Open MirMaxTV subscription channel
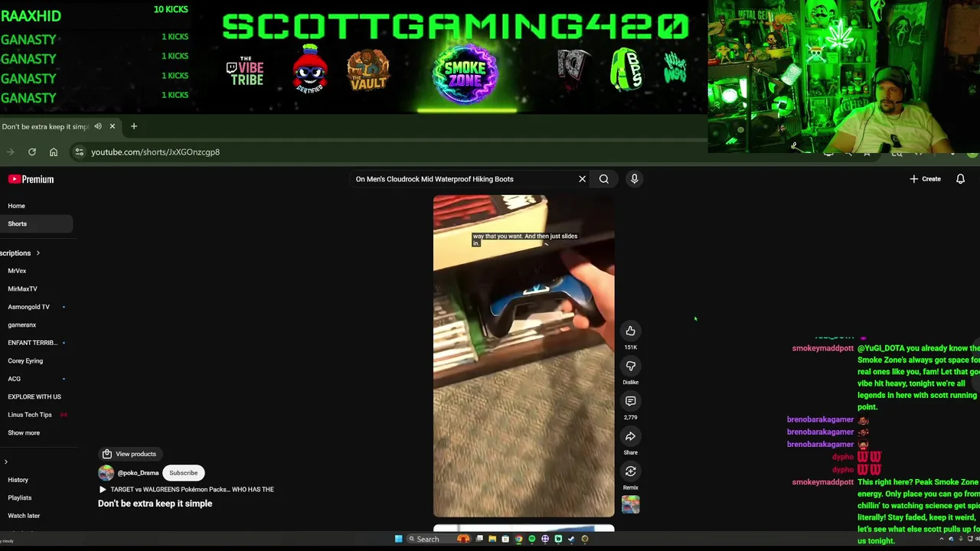 coord(22,289)
